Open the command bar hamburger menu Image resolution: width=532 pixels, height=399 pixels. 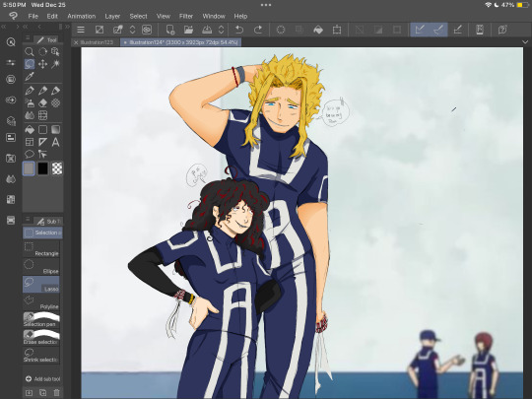point(81,30)
